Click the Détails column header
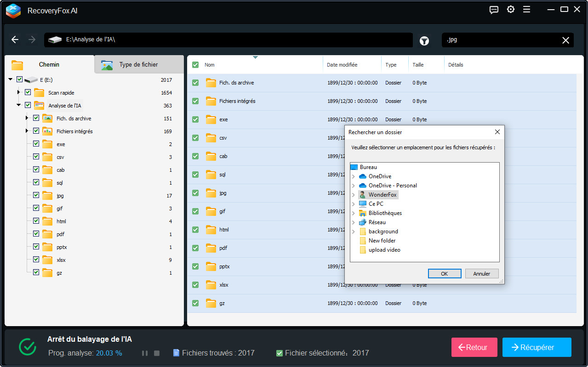Viewport: 588px width, 367px height. 456,65
